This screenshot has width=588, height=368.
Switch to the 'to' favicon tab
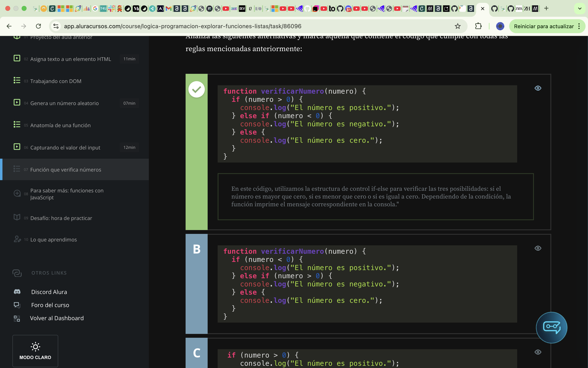coord(332,9)
